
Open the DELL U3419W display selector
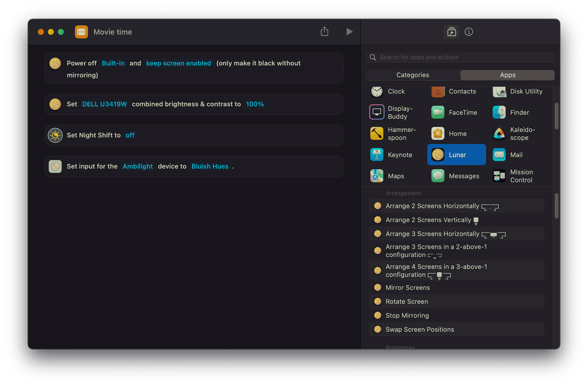(104, 104)
